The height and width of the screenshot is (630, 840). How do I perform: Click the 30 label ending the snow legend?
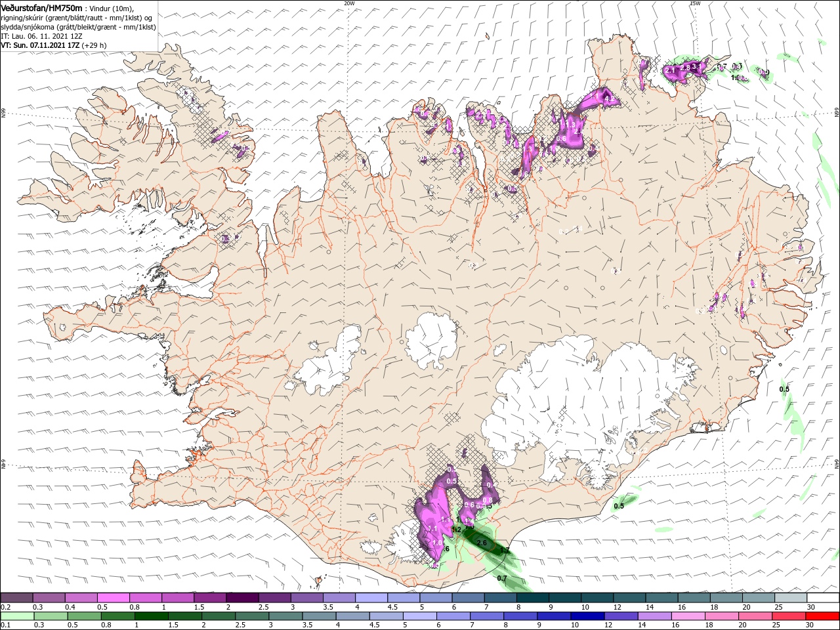point(811,607)
